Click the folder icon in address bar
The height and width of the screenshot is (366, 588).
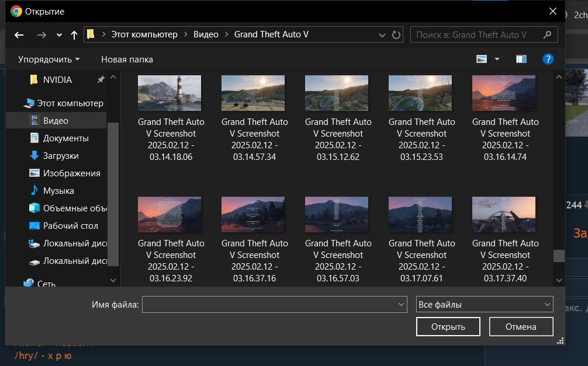coord(91,34)
